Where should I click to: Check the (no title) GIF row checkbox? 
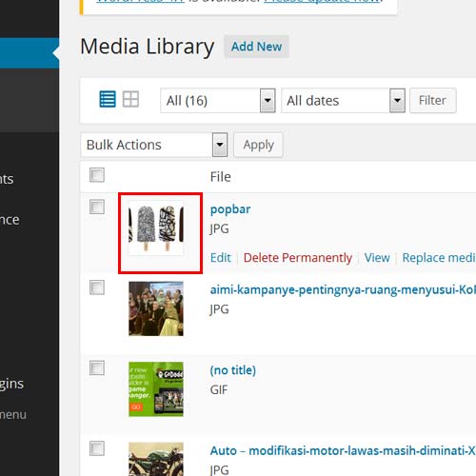click(x=97, y=368)
